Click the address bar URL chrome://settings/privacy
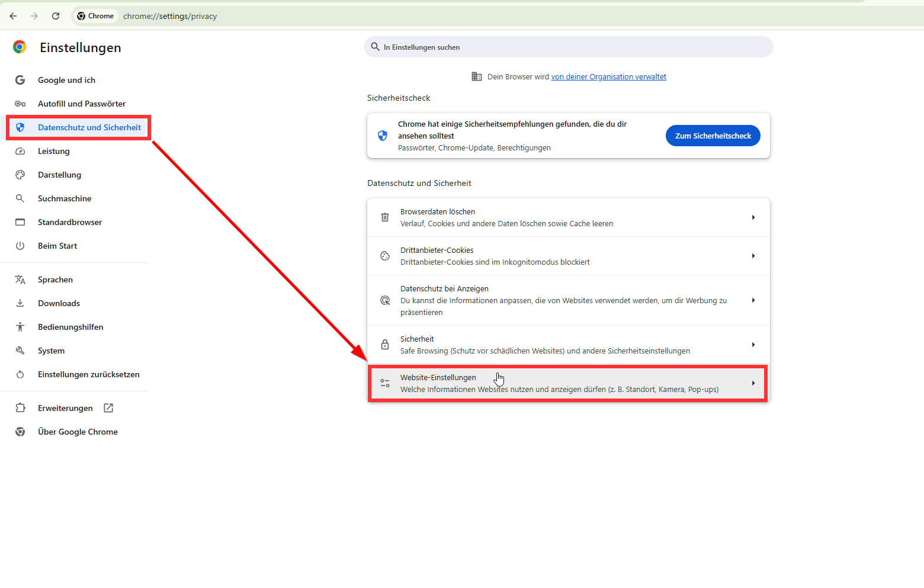Screen dimensions: 924x588 170,16
